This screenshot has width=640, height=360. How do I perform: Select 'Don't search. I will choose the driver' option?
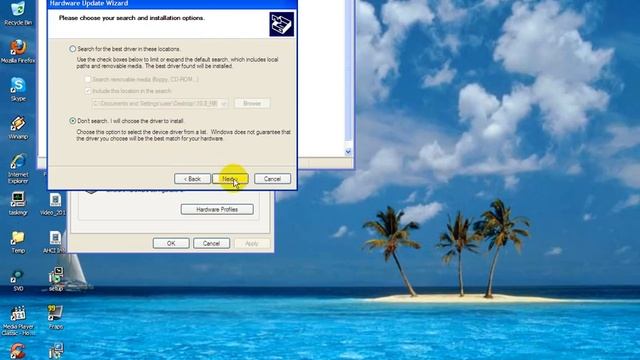(x=73, y=121)
